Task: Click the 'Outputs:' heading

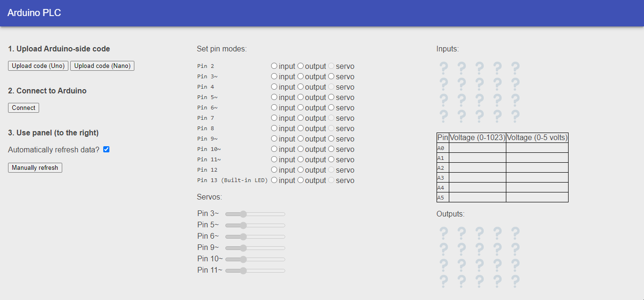Action: pyautogui.click(x=451, y=214)
